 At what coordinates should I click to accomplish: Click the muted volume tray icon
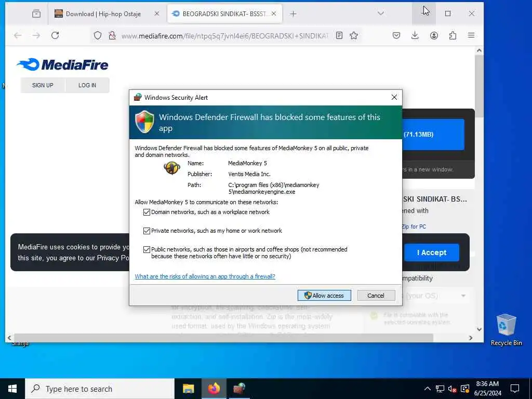coord(453,389)
